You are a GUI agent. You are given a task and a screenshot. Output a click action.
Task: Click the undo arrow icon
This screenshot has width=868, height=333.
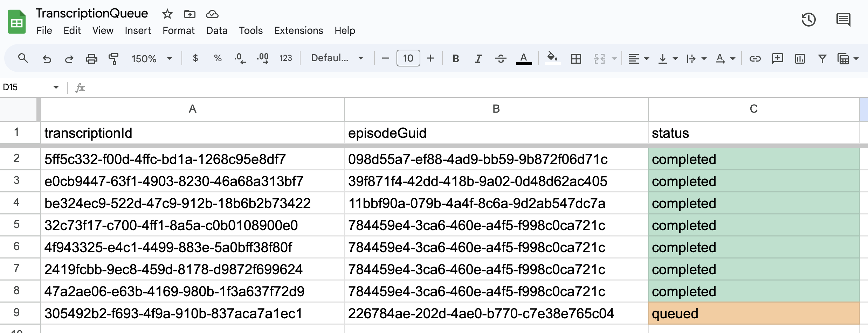pyautogui.click(x=47, y=58)
